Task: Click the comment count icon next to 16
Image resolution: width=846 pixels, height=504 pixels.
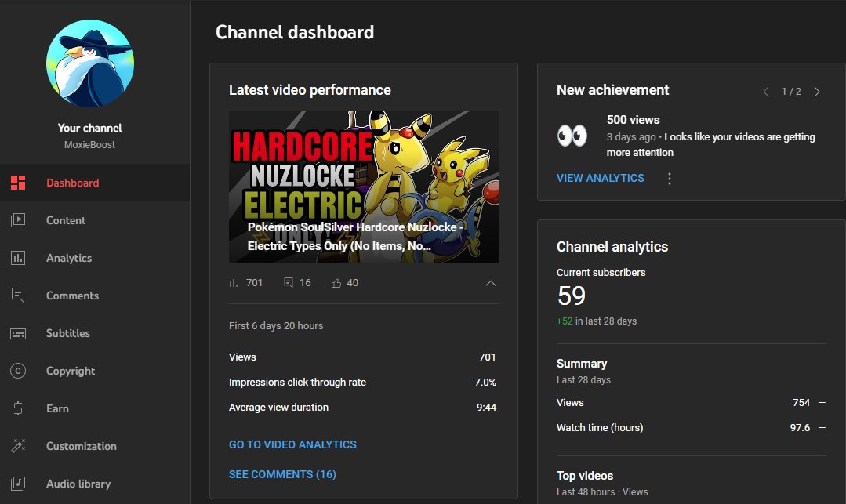Action: click(289, 283)
